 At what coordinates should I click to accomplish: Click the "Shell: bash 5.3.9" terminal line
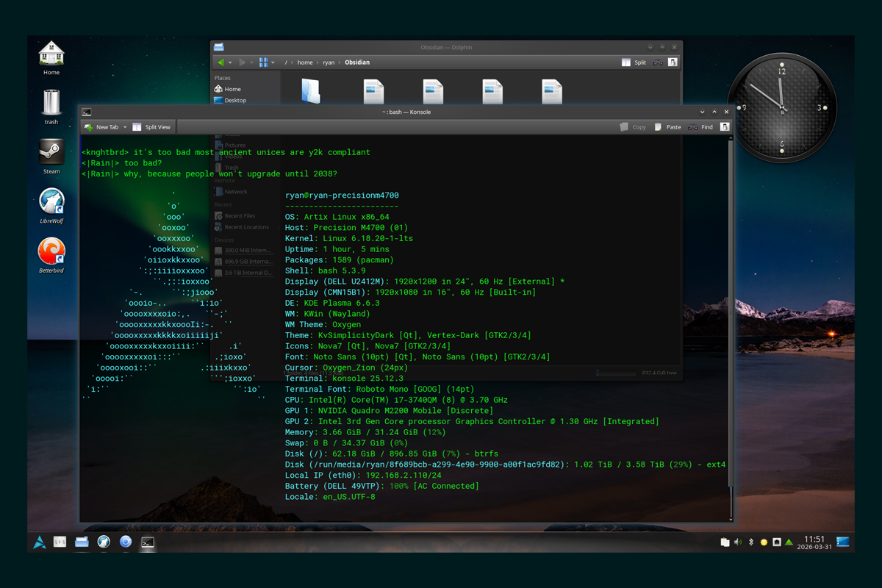tap(326, 270)
